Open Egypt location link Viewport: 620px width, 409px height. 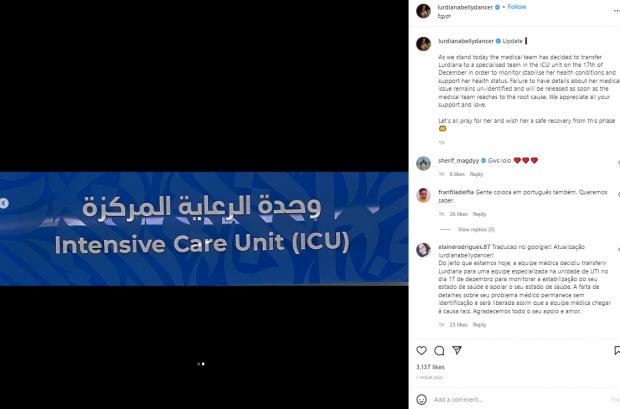coord(444,16)
